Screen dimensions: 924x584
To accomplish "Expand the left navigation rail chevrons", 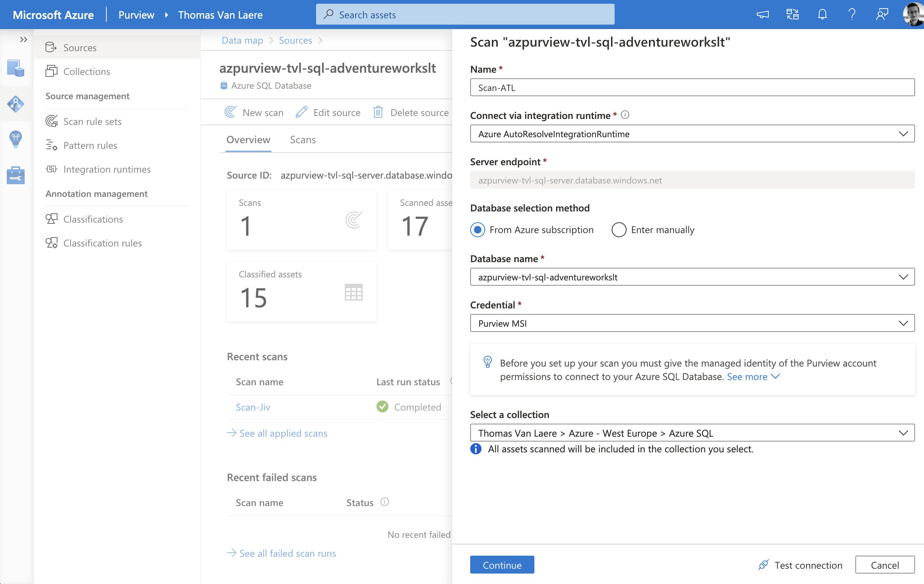I will [24, 40].
